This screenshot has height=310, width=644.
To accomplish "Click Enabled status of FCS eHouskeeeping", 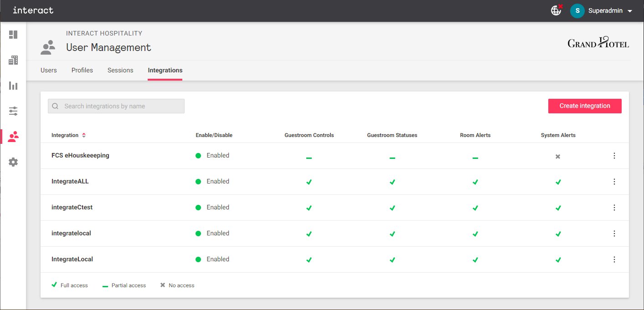I will tap(212, 155).
